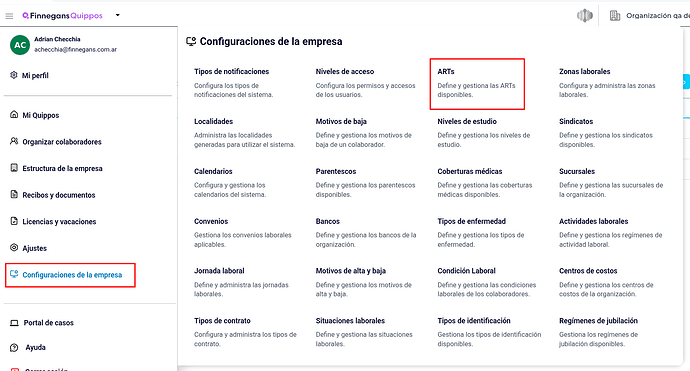Open Localidades settings
Screen dimensions: 690x371
[x=213, y=121]
